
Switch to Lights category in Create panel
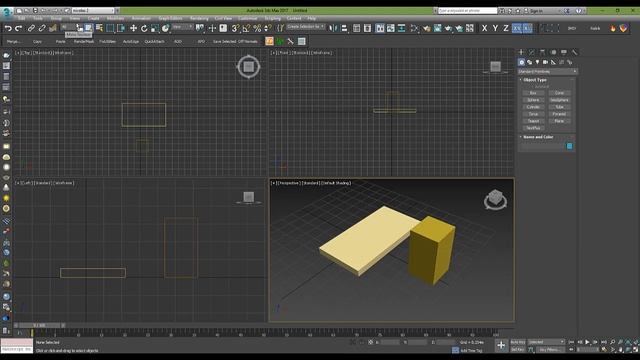point(537,62)
